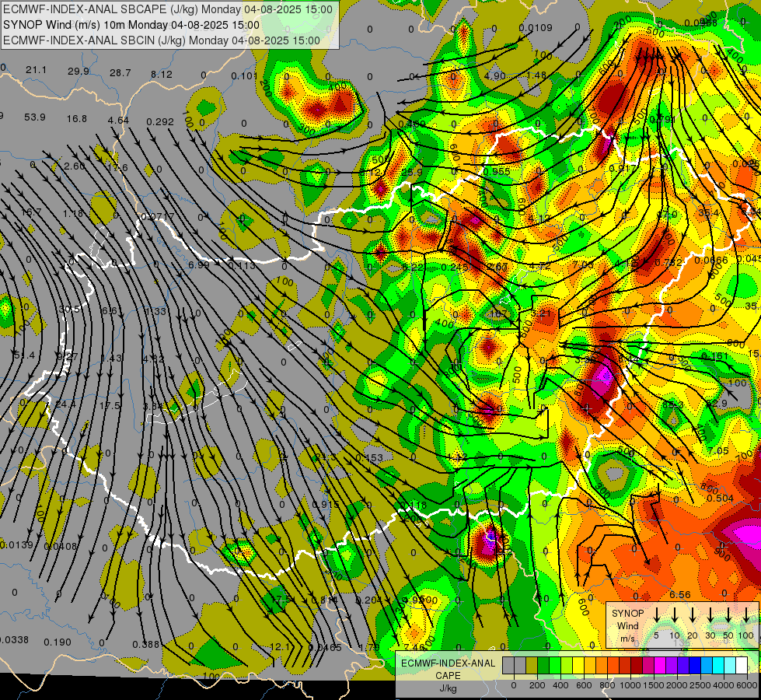Click the map value 24.4
Screen dimensions: 761x700
coord(65,404)
